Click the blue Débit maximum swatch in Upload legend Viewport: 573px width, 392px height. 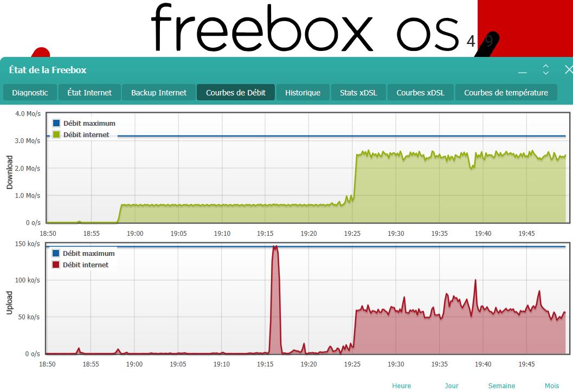56,253
